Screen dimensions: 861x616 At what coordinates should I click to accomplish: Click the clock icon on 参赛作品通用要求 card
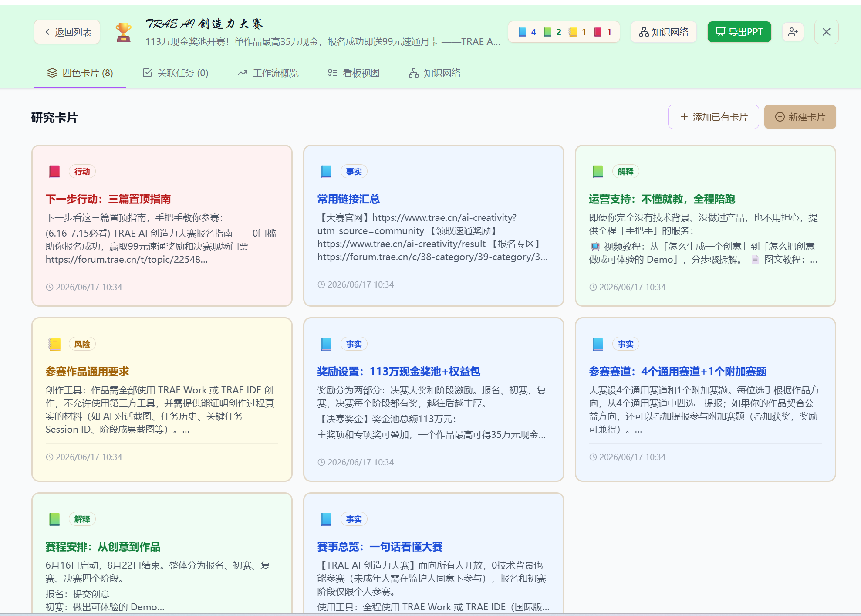tap(50, 457)
